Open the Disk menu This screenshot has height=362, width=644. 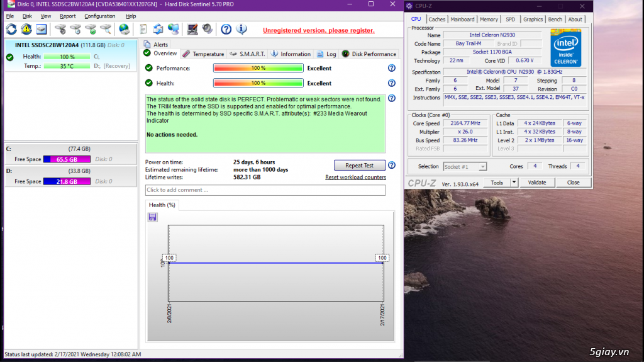tap(27, 16)
